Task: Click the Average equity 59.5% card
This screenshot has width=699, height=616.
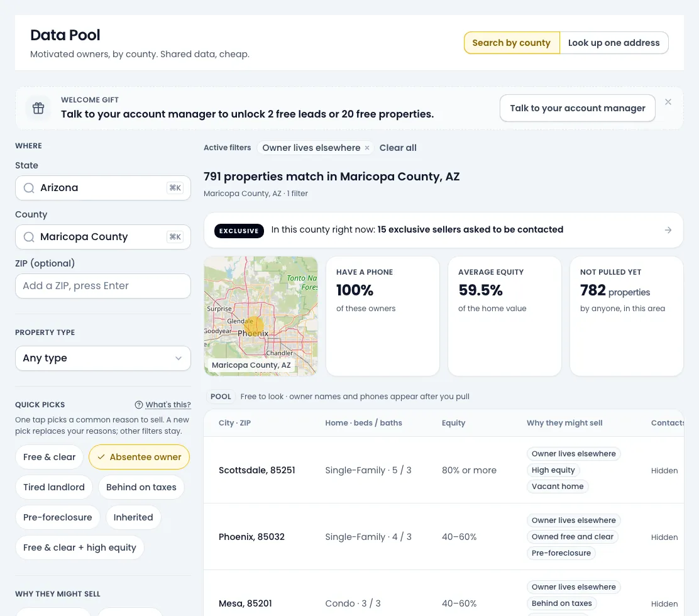Action: (x=505, y=316)
